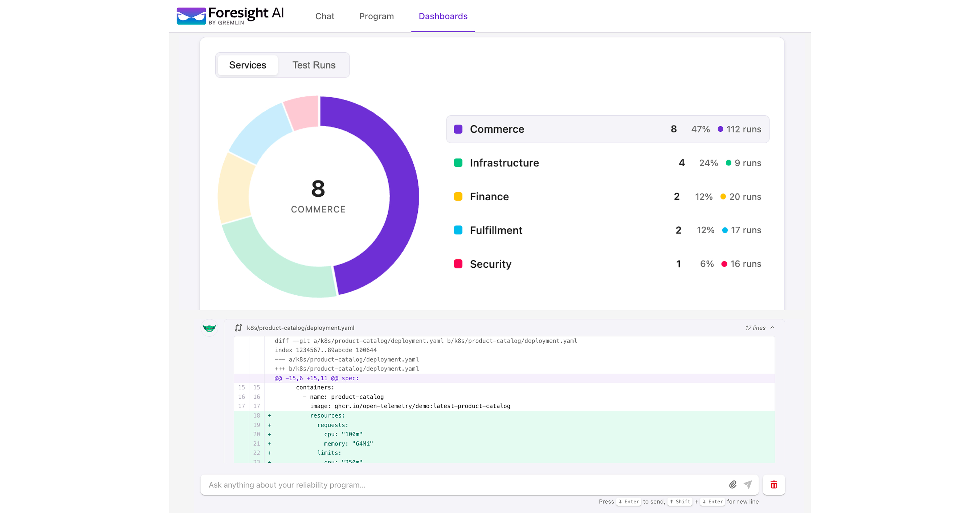Click the 'containers:' diff line
The width and height of the screenshot is (980, 513).
[315, 387]
